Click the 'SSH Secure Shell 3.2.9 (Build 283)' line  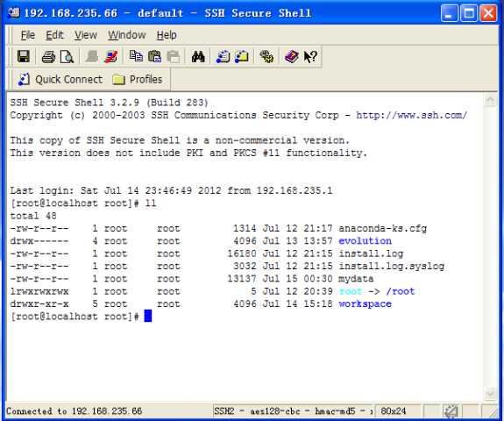(110, 103)
